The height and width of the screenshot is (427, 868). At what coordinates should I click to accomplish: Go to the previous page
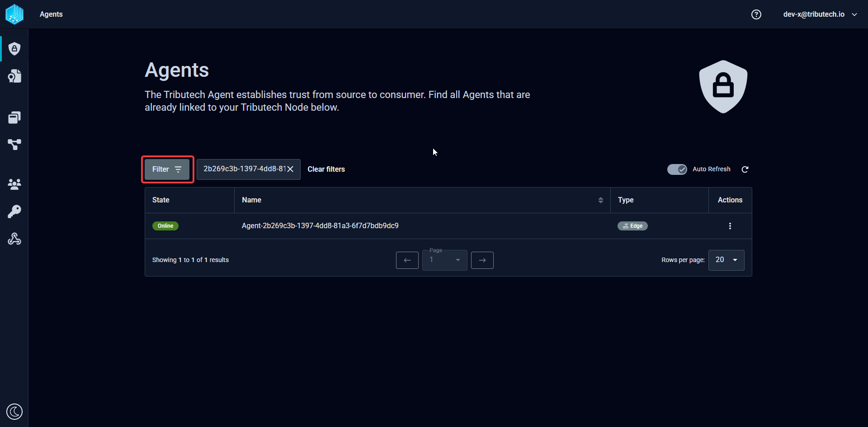(407, 260)
